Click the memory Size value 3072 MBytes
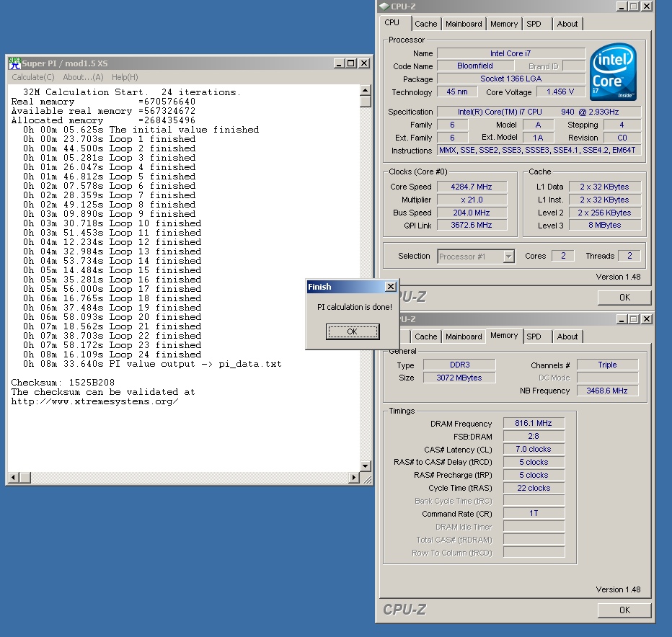This screenshot has height=637, width=672. click(459, 378)
